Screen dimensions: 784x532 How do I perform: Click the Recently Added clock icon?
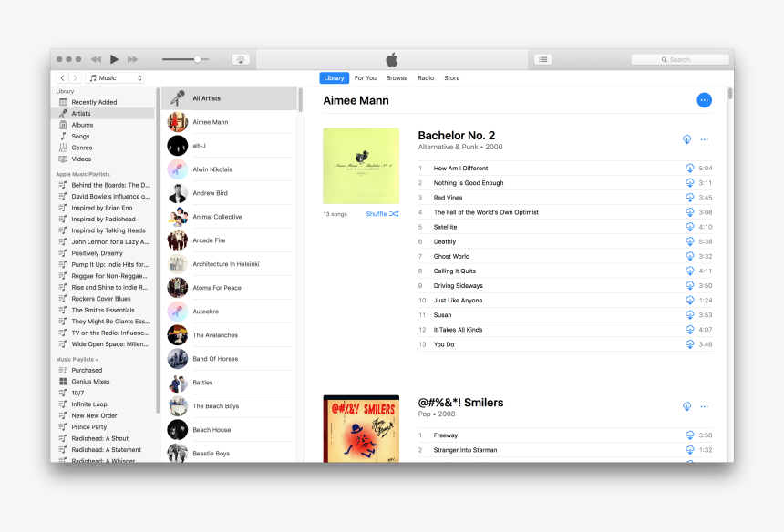coord(65,102)
